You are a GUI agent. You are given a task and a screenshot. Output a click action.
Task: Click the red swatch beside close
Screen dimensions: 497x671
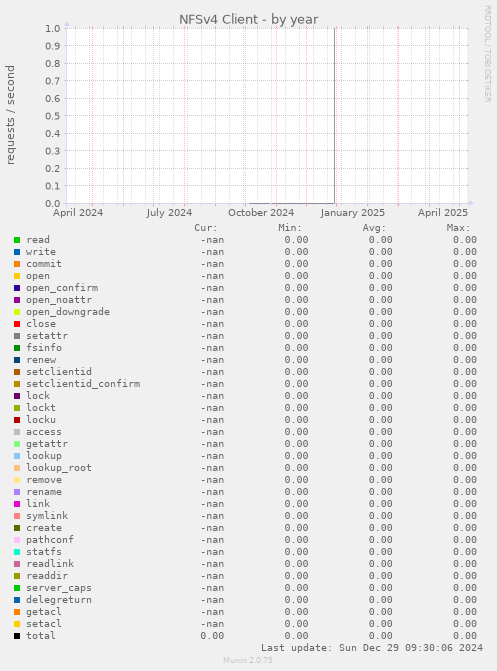coord(17,324)
